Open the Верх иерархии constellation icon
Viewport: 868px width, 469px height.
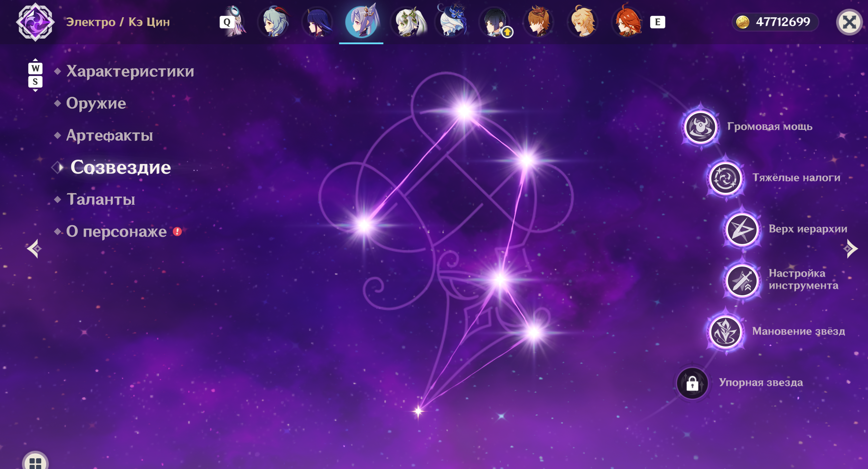click(x=742, y=230)
